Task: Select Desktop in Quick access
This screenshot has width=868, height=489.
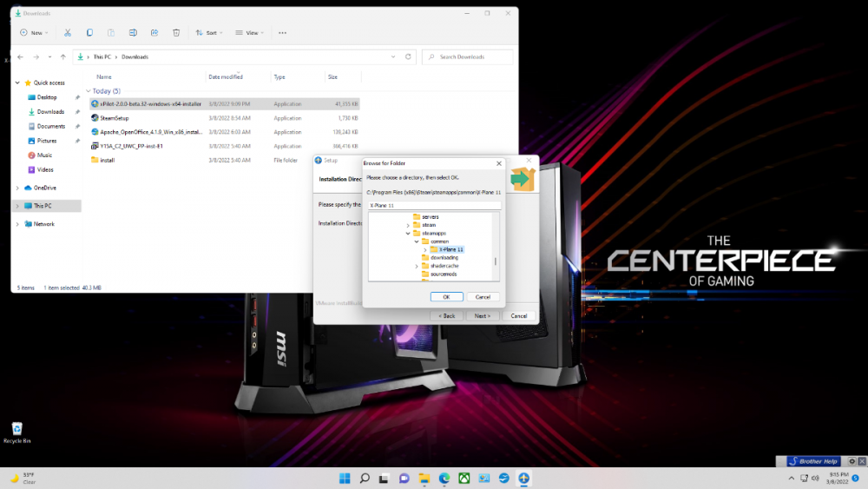Action: [x=47, y=97]
